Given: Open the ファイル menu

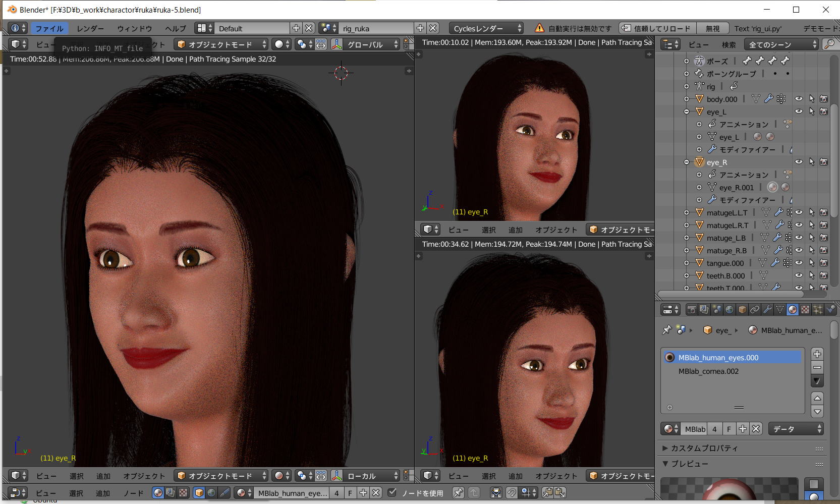Looking at the screenshot, I should click(x=49, y=28).
